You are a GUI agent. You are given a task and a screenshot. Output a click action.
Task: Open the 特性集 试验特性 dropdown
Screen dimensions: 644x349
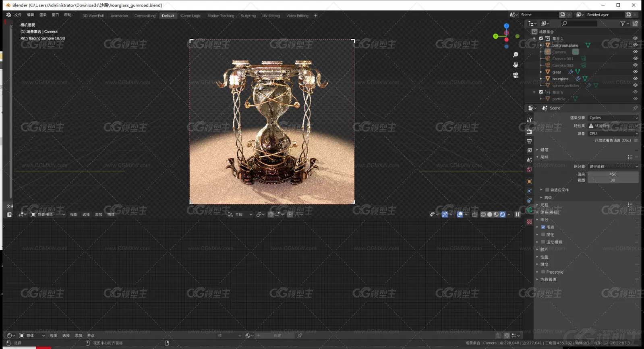point(613,126)
